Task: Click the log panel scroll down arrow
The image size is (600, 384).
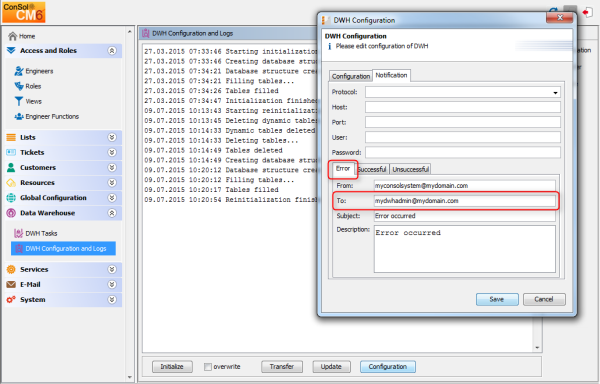Action: [x=537, y=348]
